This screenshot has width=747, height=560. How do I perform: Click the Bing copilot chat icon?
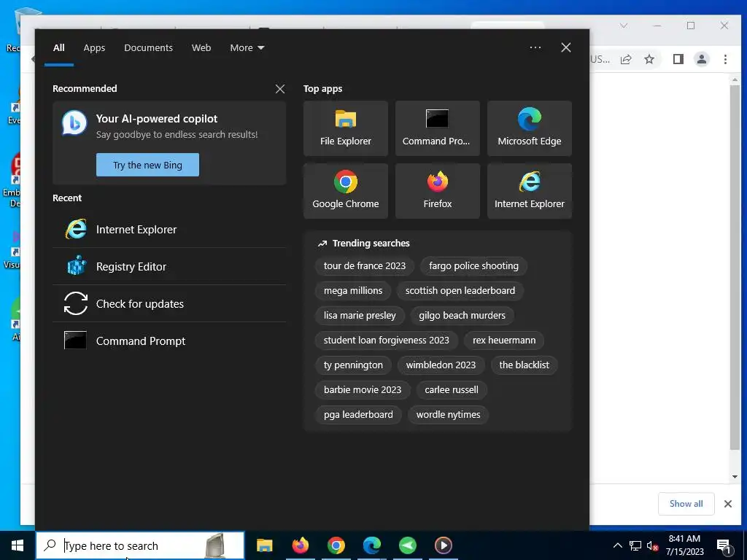tap(74, 122)
